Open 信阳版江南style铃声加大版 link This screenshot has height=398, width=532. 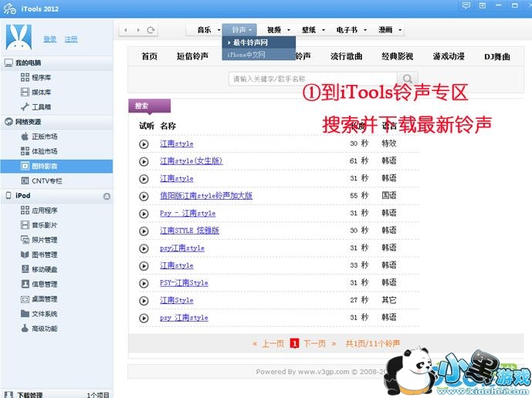click(206, 196)
